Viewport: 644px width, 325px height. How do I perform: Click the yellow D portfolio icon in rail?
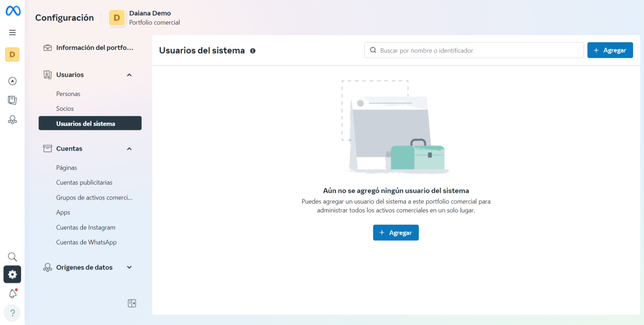13,54
